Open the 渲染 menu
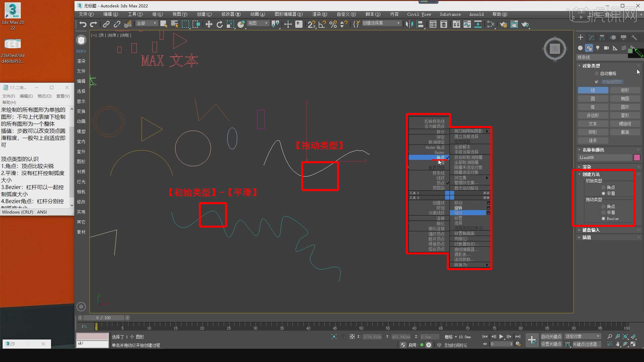 pos(319,14)
